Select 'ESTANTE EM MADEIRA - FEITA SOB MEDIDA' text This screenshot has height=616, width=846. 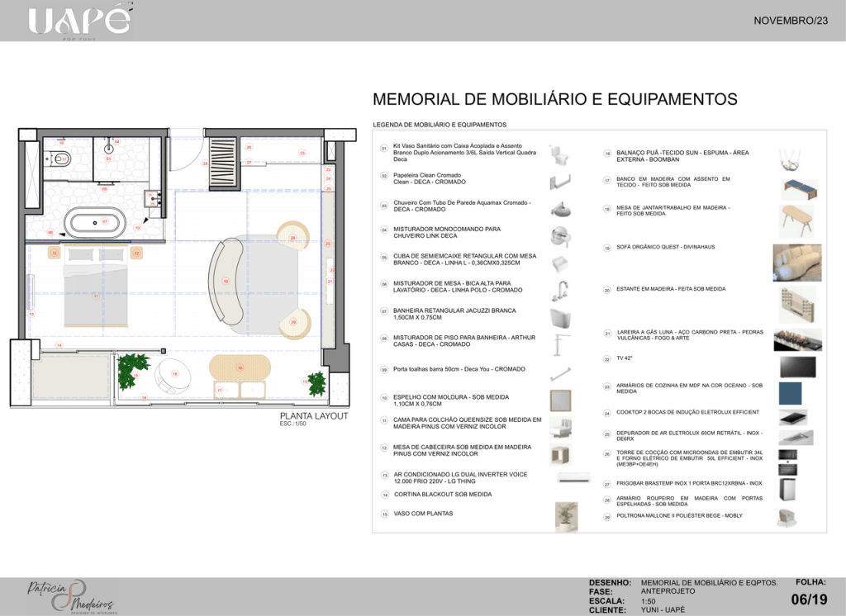pos(671,289)
